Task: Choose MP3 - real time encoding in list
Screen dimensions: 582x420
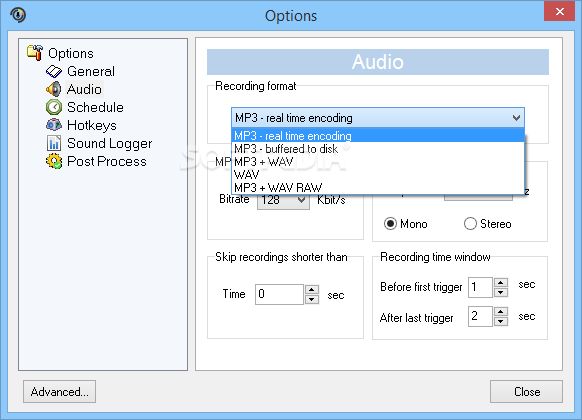Action: 378,135
